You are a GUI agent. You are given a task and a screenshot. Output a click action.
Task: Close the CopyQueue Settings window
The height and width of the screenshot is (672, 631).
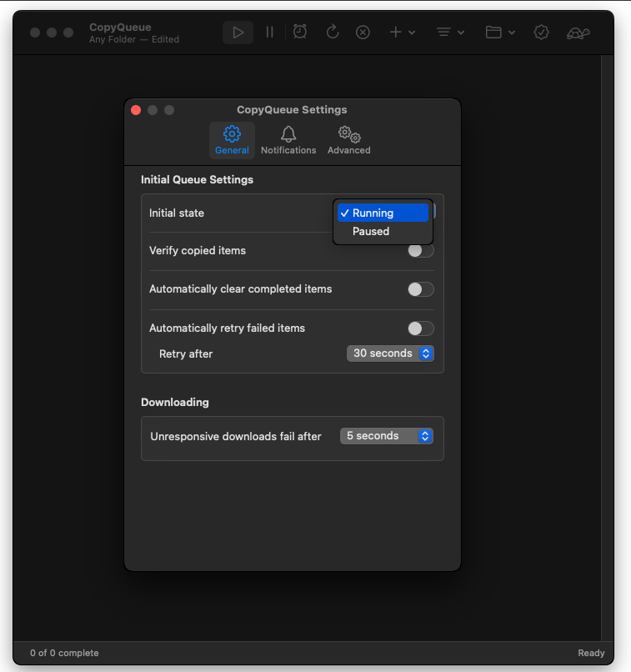click(x=137, y=110)
